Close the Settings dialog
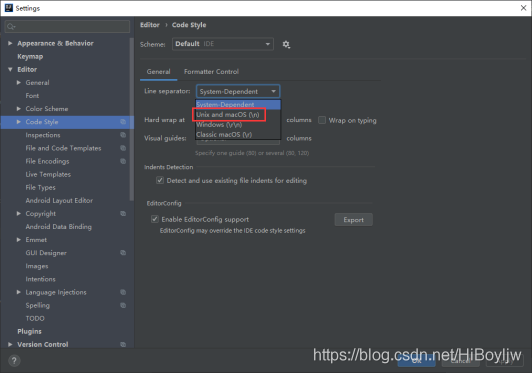 (x=523, y=8)
